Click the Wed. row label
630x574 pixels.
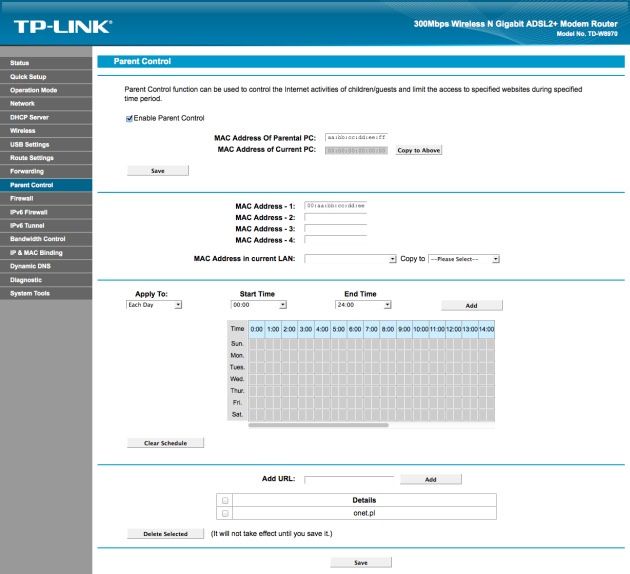237,379
